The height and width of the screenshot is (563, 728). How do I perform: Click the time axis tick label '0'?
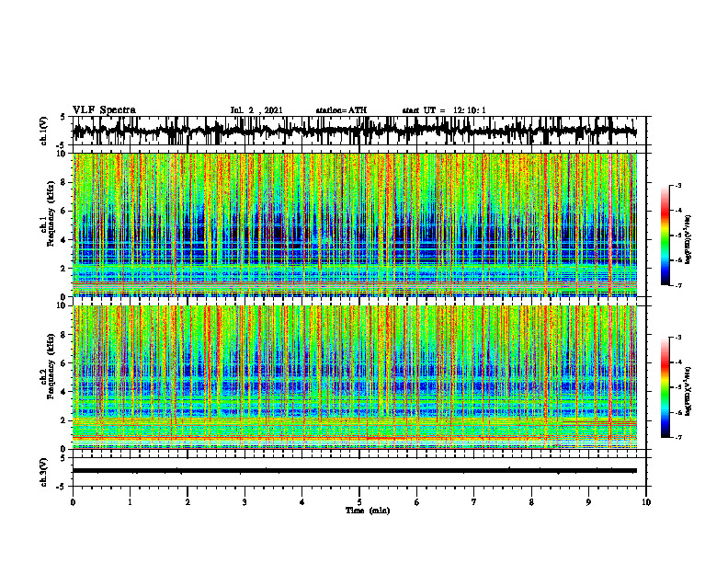[x=73, y=502]
